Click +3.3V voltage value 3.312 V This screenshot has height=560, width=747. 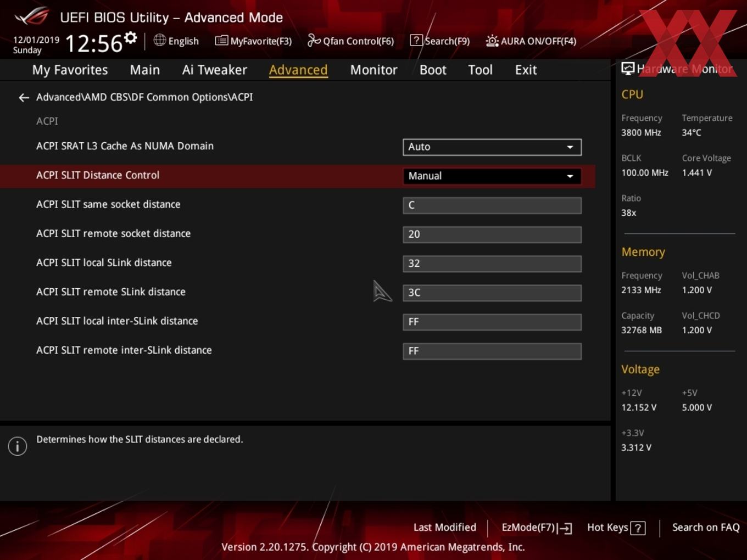636,447
